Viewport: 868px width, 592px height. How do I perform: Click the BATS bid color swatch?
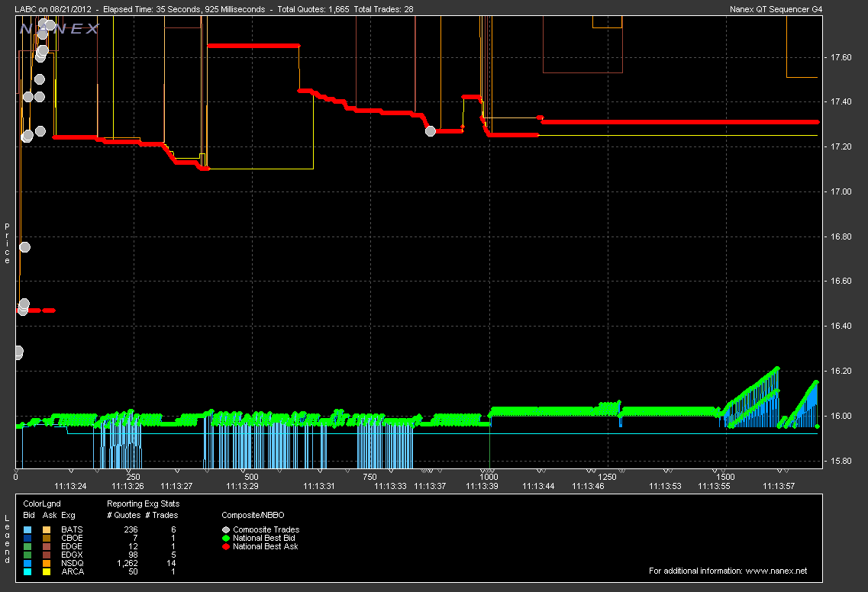tap(27, 529)
